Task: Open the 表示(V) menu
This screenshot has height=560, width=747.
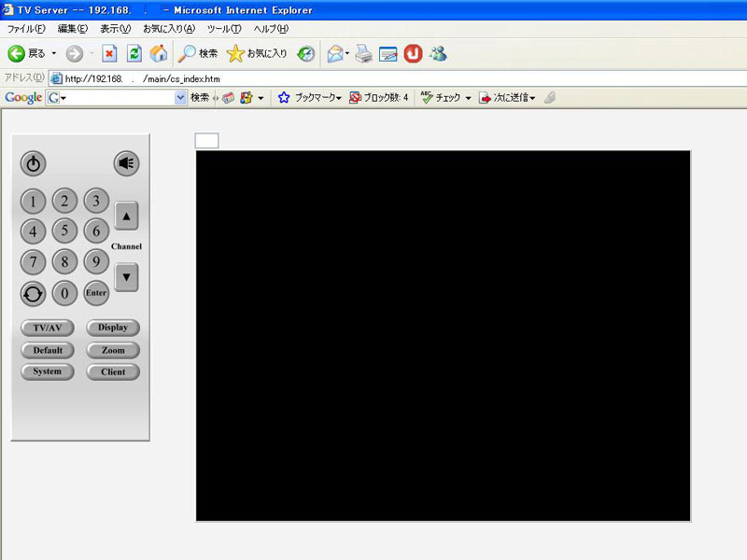Action: pyautogui.click(x=115, y=29)
